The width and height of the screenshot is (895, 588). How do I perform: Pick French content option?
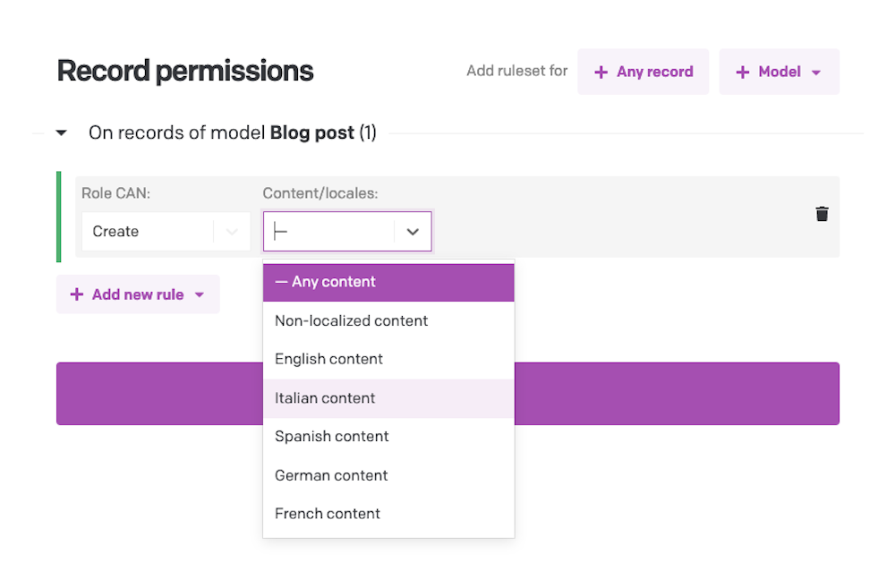[x=388, y=514]
